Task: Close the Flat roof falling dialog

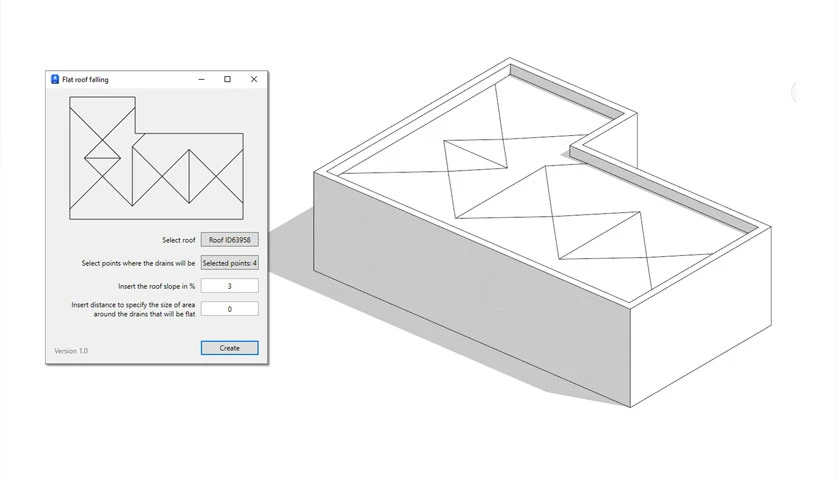Action: coord(254,79)
